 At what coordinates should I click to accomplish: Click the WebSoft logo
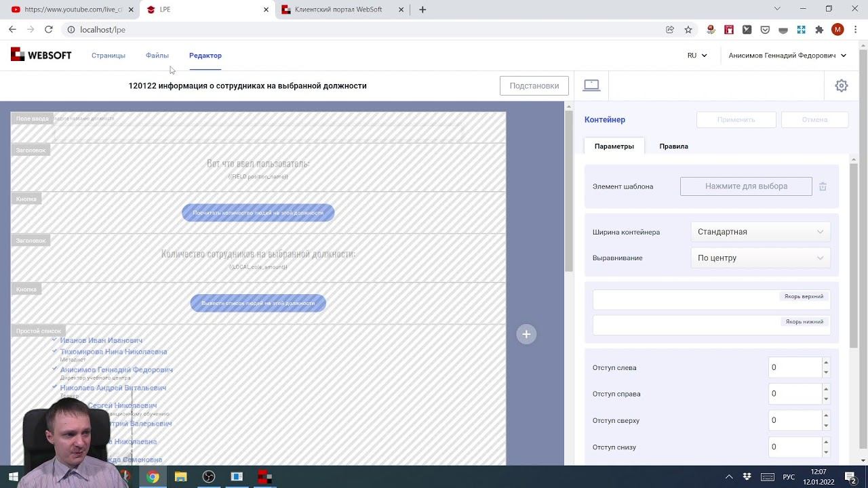click(41, 55)
